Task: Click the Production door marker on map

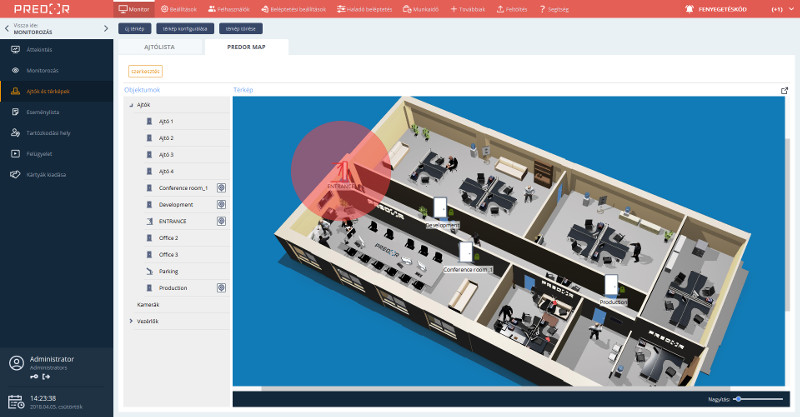Action: click(x=611, y=285)
